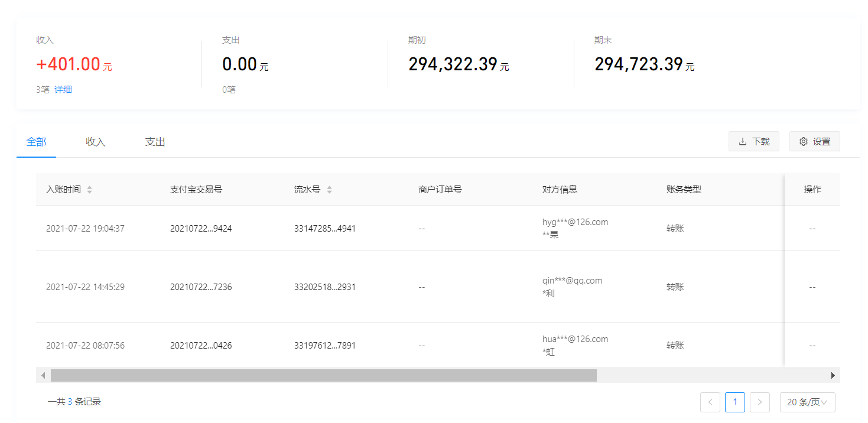868x423 pixels.
Task: Click the previous page arrow
Action: 710,402
